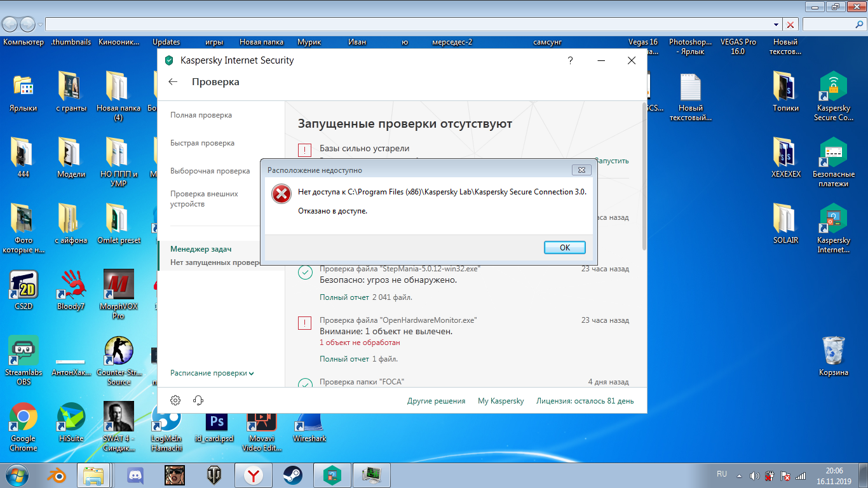The image size is (868, 488).
Task: Click '1 объект не обработан' red link
Action: tap(360, 342)
